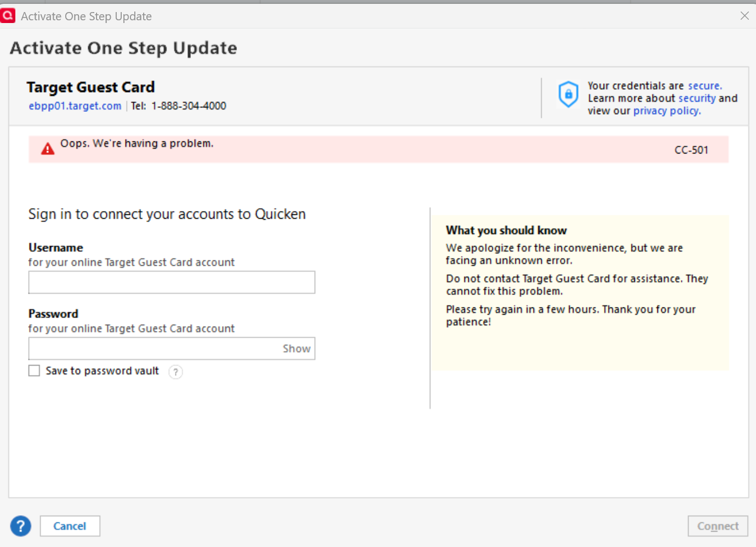
Task: Click the 'Oops. We're having a problem.' message
Action: coord(137,144)
